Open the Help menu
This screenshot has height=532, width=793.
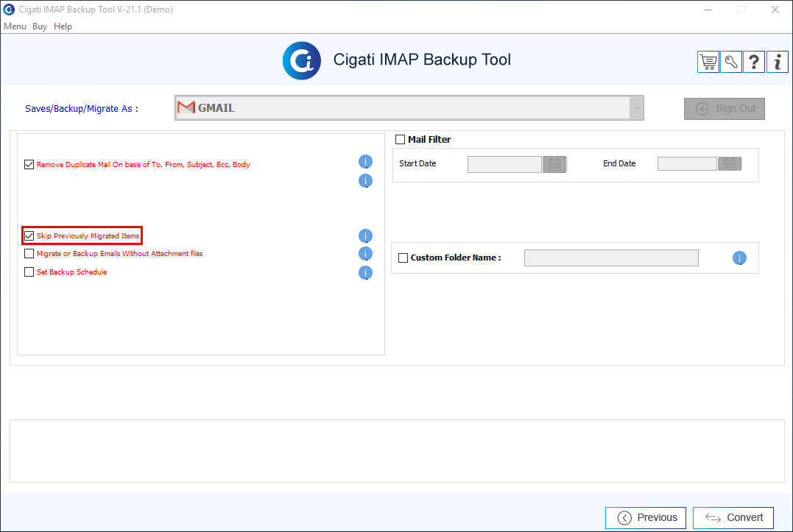[63, 26]
